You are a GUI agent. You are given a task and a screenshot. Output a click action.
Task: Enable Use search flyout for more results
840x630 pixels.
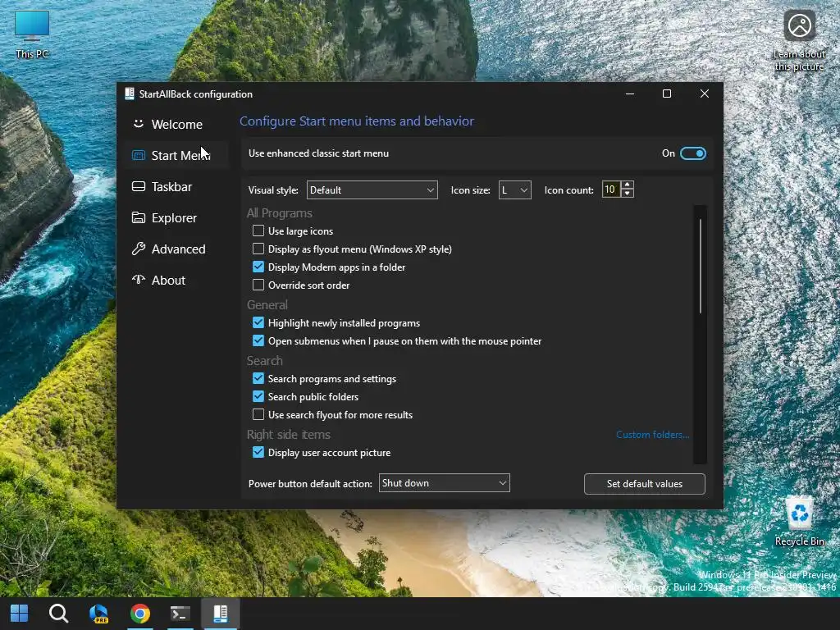[258, 414]
